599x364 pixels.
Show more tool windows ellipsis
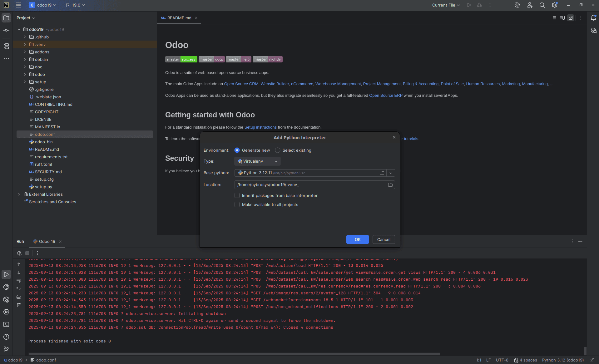(x=6, y=59)
